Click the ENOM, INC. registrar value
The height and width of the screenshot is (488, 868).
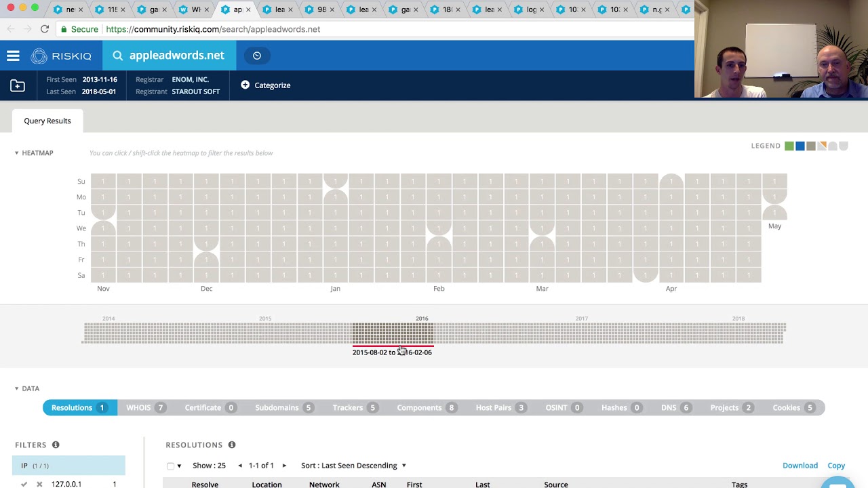coord(191,79)
